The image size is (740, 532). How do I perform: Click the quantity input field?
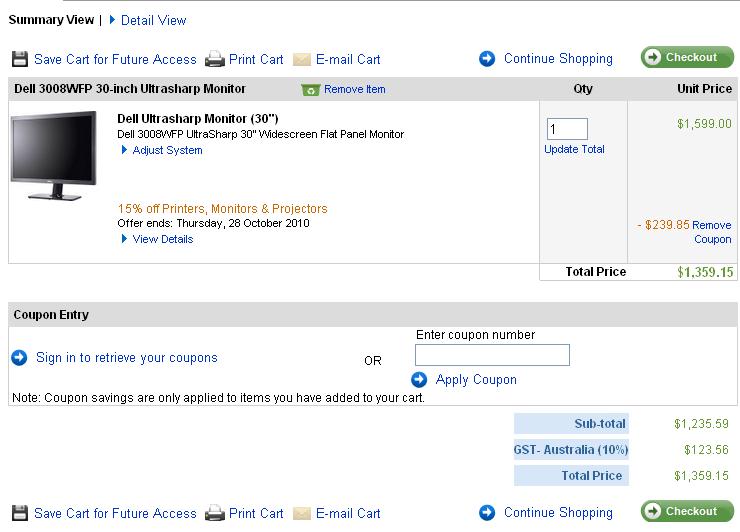[x=567, y=129]
